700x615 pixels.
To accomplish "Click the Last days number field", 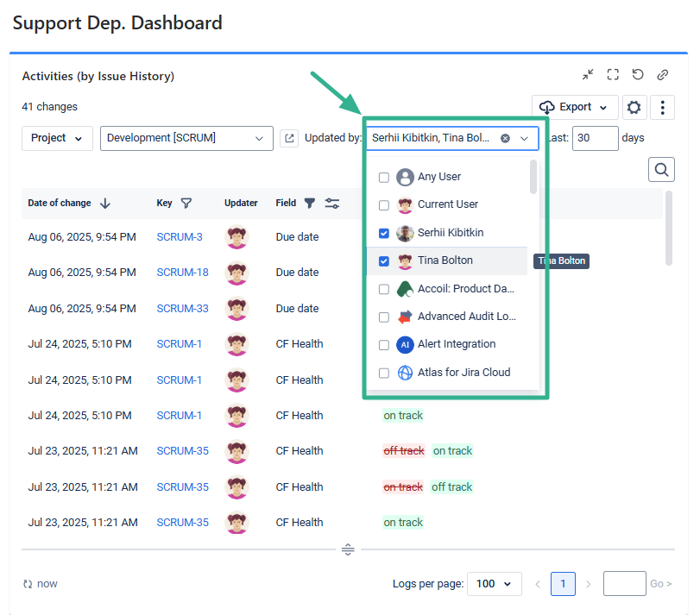I will coord(595,138).
